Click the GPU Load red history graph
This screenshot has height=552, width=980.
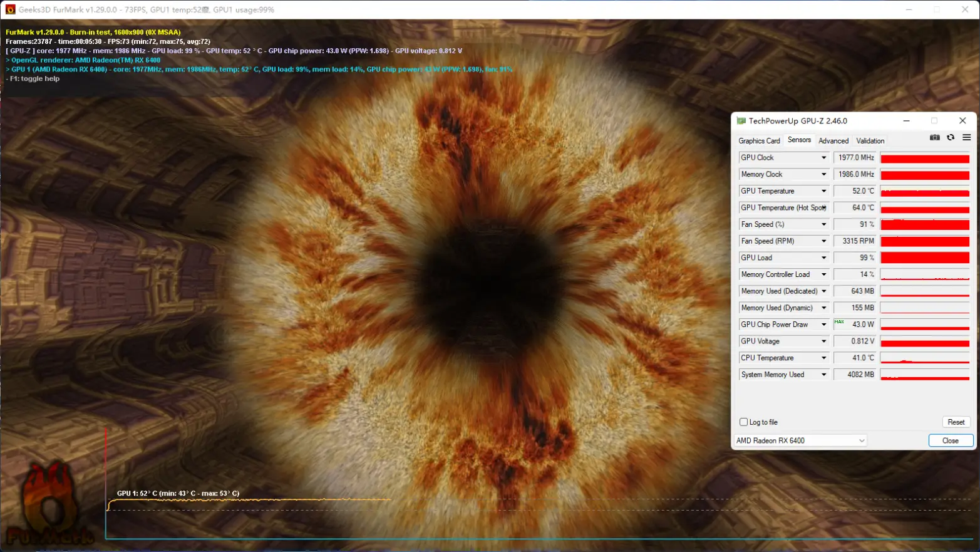click(925, 258)
